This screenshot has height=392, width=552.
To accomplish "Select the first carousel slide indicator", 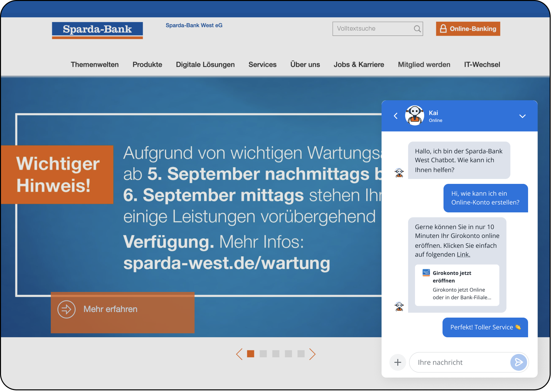I will pos(251,354).
